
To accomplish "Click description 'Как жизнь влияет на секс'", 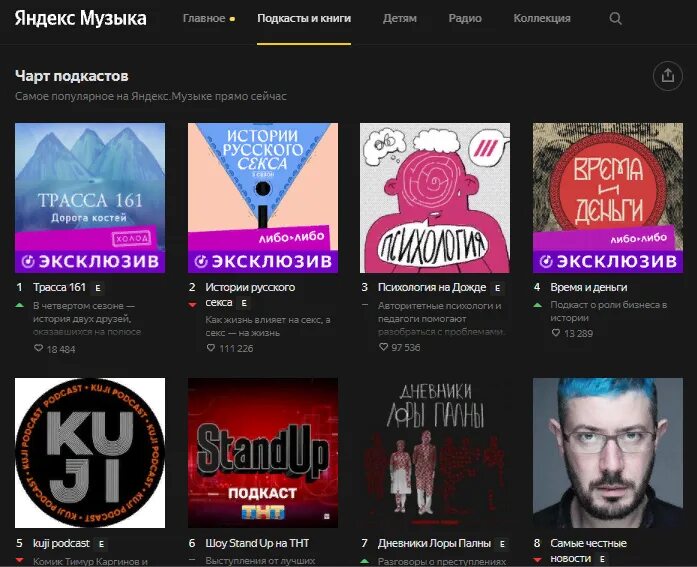I will point(268,326).
